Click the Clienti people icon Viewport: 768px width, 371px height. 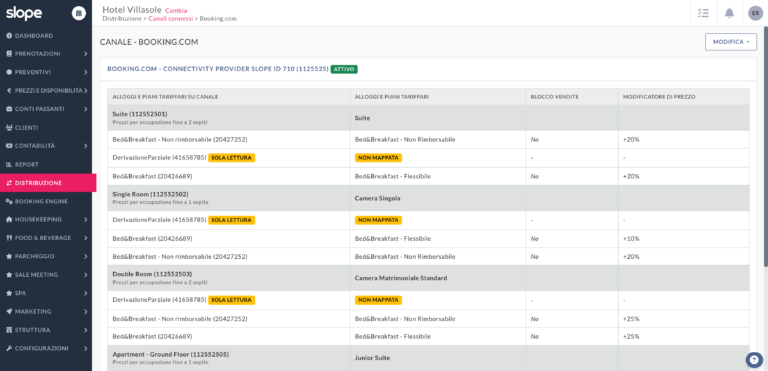click(9, 127)
